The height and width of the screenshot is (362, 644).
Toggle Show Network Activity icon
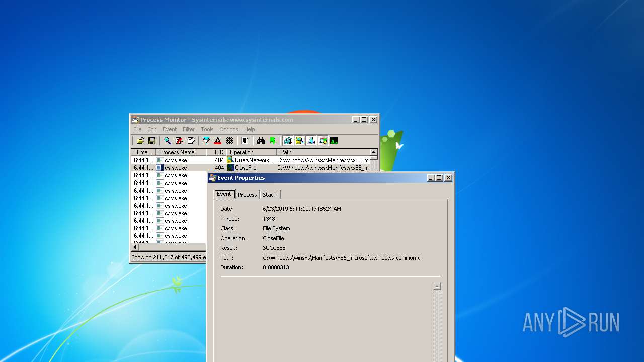click(x=311, y=141)
